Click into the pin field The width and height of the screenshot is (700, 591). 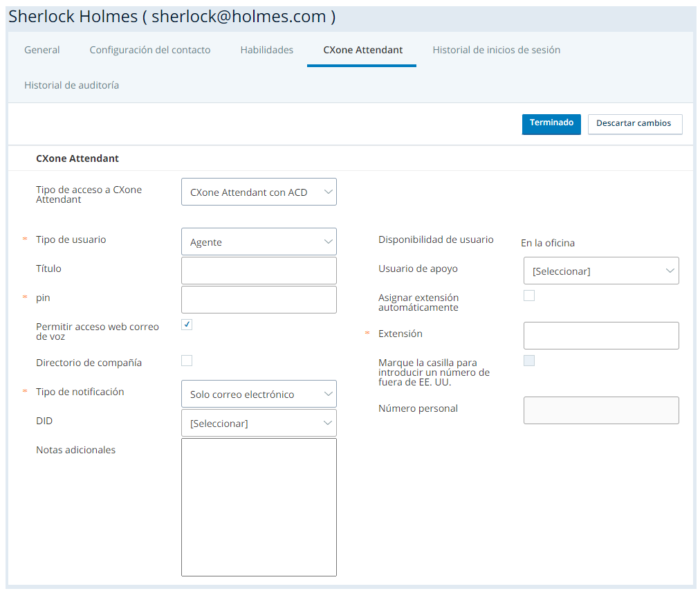(x=259, y=300)
